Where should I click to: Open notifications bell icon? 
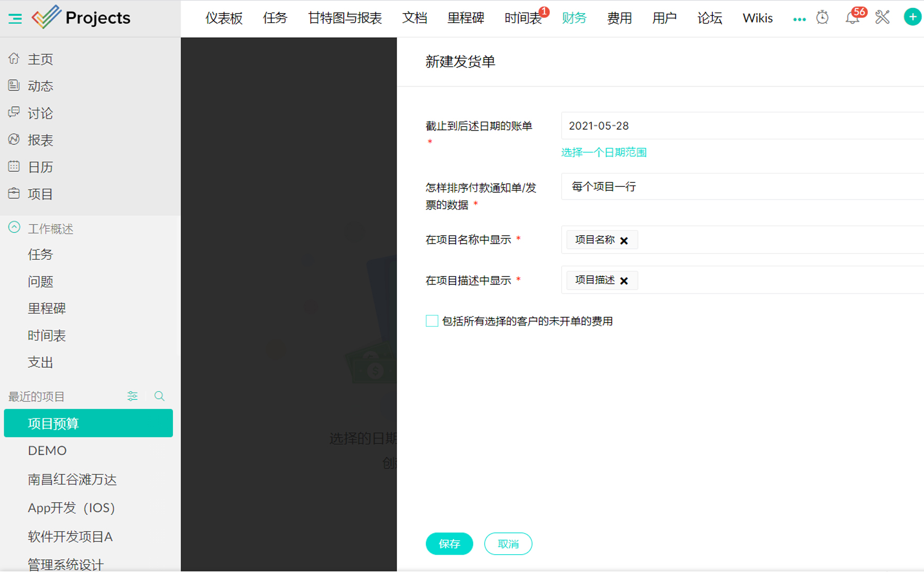852,18
